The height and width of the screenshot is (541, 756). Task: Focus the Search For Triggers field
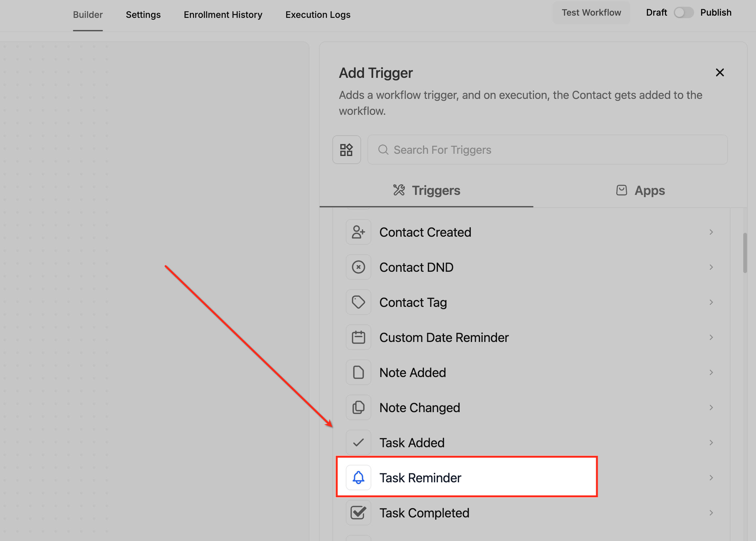[x=547, y=150]
